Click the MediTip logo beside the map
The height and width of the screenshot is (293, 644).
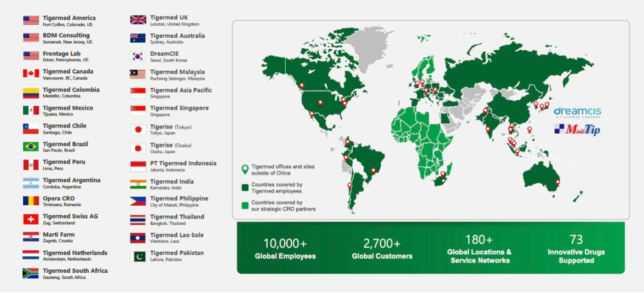(577, 130)
